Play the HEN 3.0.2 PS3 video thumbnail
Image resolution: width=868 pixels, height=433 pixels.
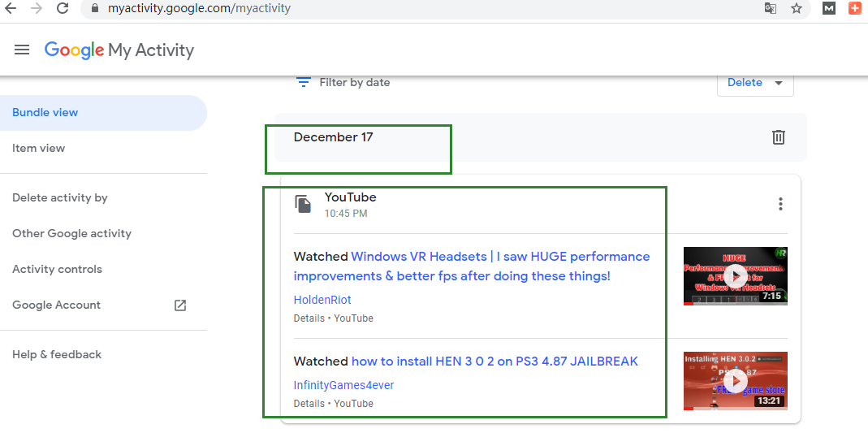735,381
